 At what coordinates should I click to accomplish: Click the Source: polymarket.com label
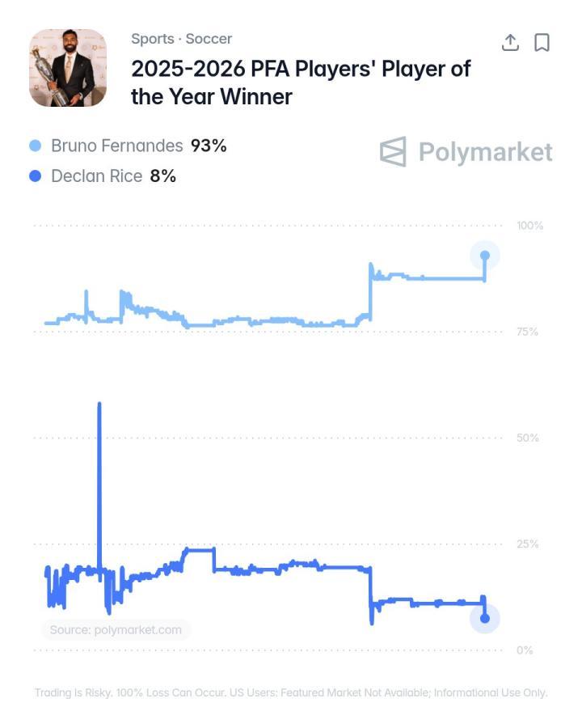(116, 630)
